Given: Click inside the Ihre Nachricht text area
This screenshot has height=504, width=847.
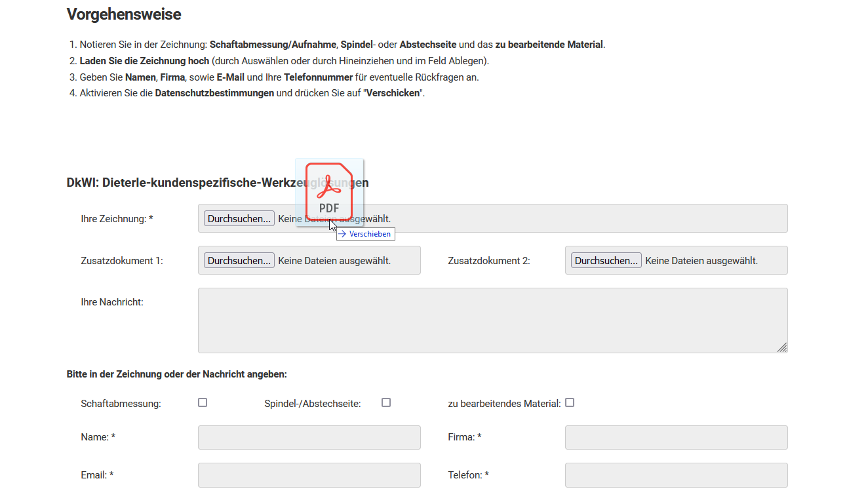Looking at the screenshot, I should (492, 320).
